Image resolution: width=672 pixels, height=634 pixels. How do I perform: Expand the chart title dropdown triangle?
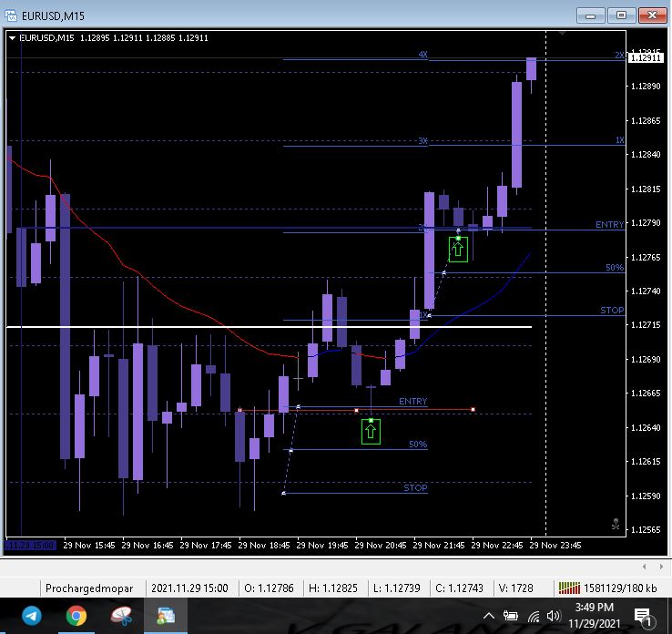12,38
